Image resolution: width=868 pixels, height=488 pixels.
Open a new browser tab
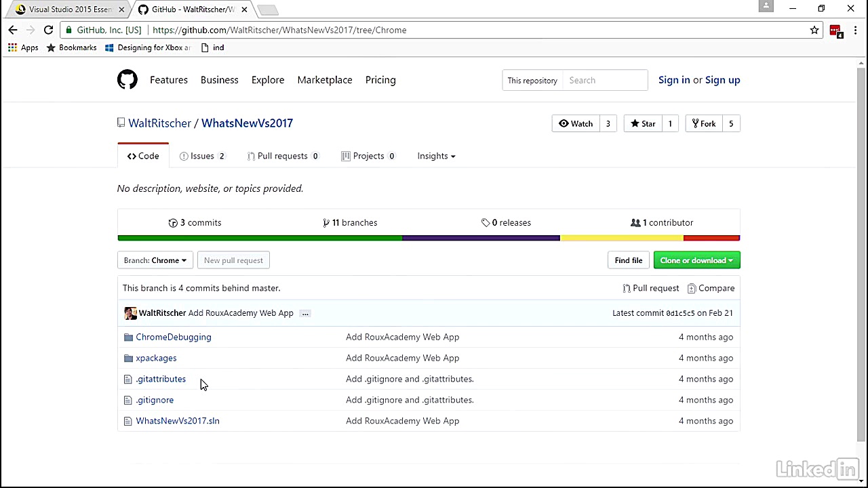(x=268, y=9)
